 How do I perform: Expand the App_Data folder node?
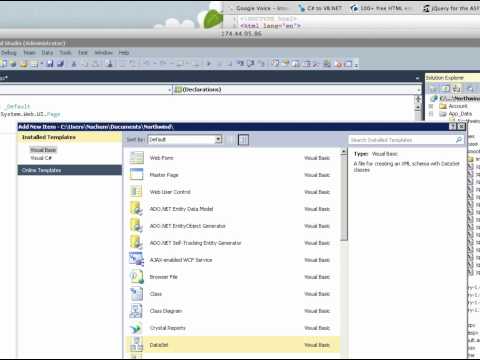pos(431,114)
